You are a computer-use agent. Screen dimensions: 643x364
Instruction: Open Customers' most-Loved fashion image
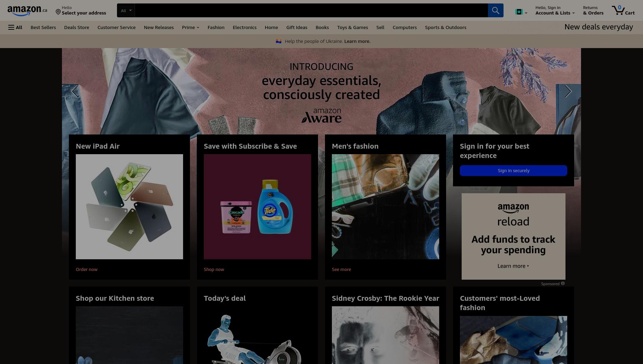[x=514, y=340]
